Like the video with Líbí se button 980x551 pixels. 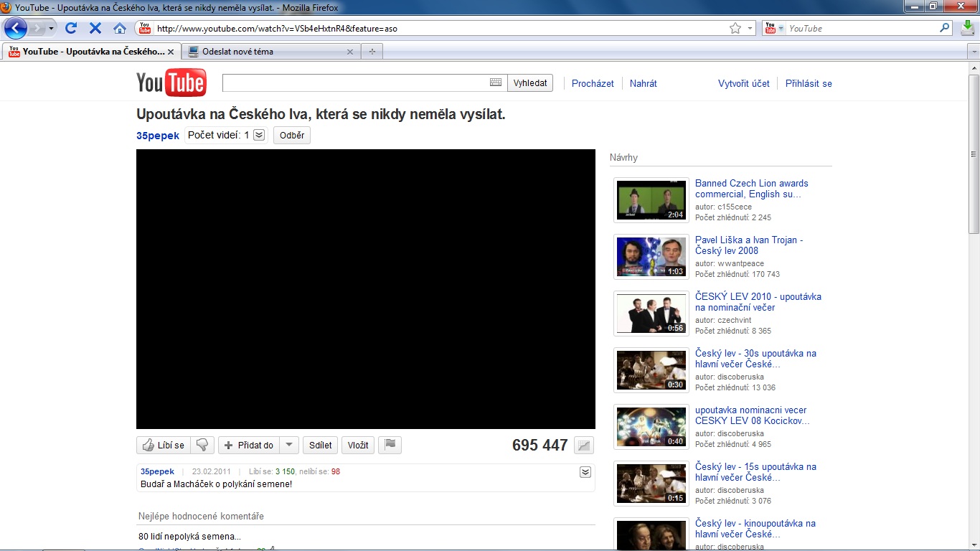click(164, 445)
